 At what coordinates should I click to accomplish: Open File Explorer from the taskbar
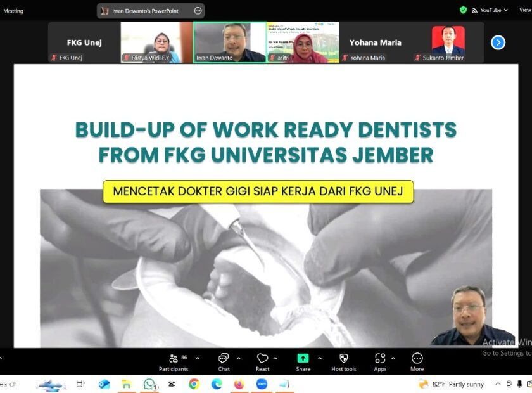[x=126, y=384]
